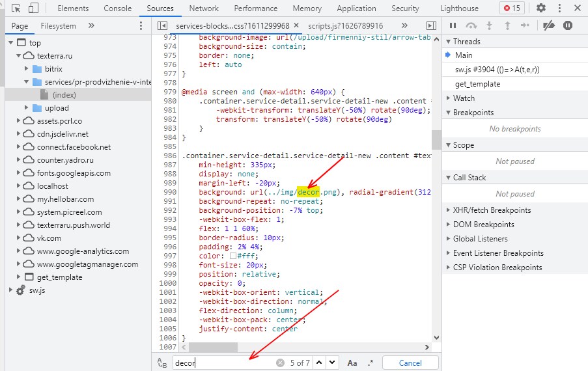
Task: Click the pause script execution button
Action: click(x=453, y=25)
